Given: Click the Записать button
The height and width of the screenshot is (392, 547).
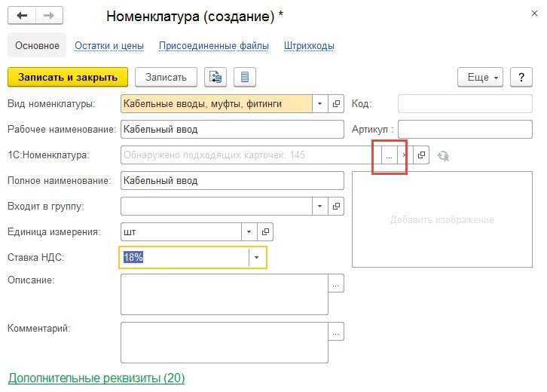Looking at the screenshot, I should pos(166,77).
